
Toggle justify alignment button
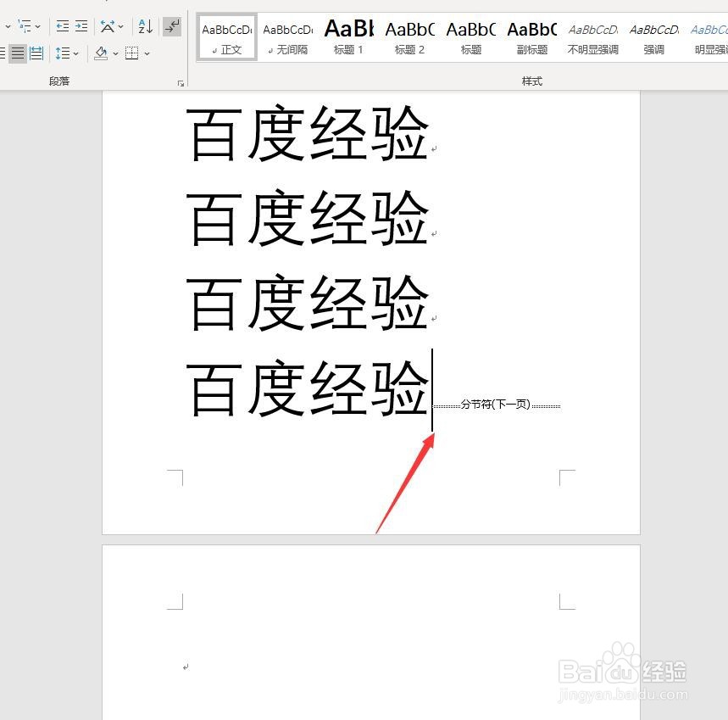(18, 53)
